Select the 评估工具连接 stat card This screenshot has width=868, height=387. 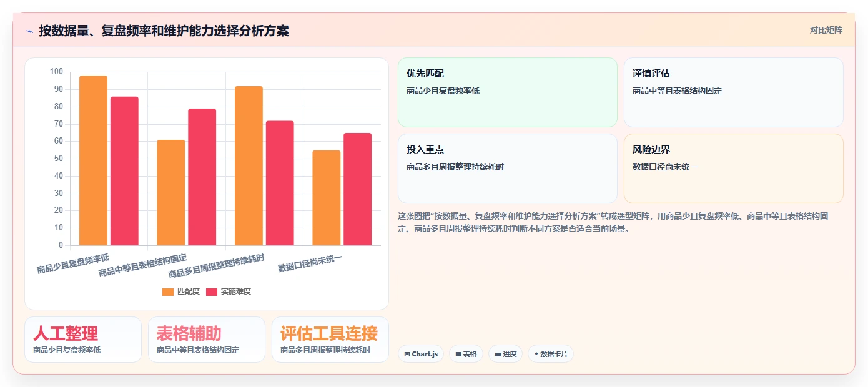[330, 340]
